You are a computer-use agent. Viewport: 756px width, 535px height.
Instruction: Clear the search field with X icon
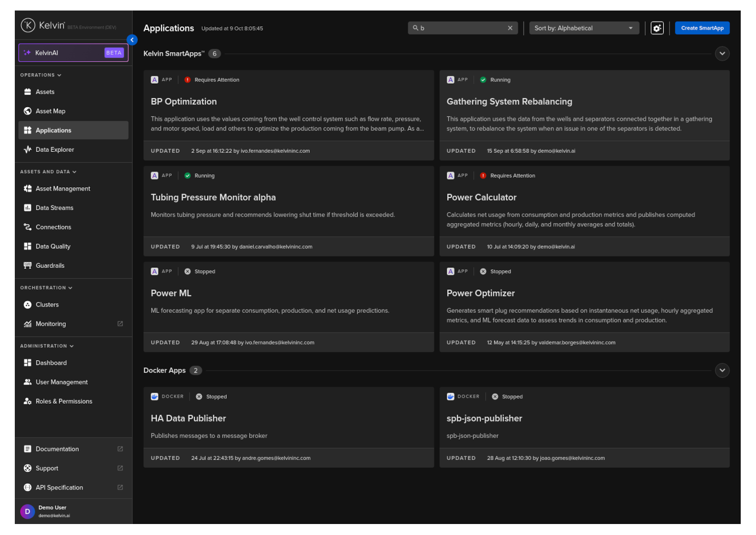[x=510, y=28]
